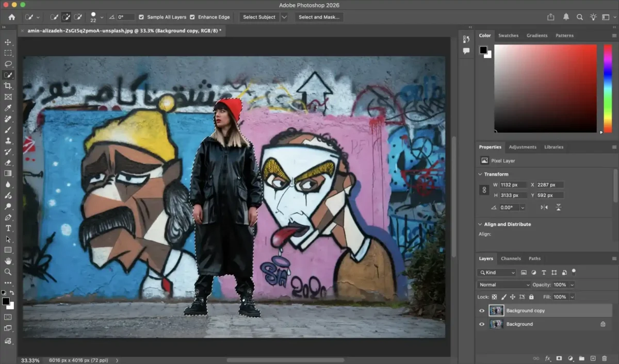Click the Select Subject button
This screenshot has height=364, width=619.
pos(259,17)
